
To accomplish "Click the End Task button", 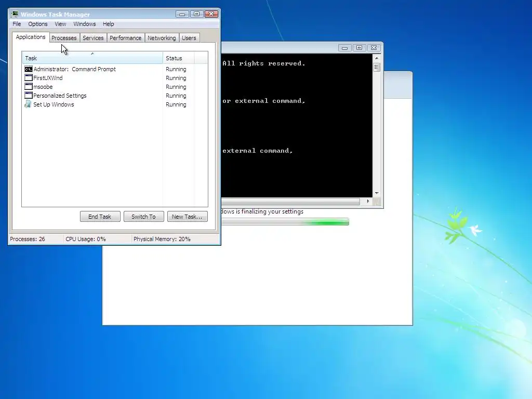I will coord(100,217).
